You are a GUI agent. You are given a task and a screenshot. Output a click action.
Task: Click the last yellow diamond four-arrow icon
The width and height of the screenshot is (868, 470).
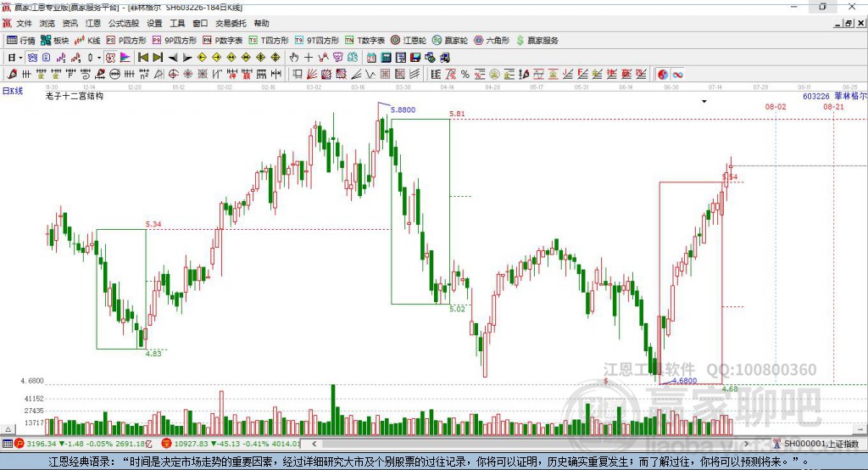point(275,58)
